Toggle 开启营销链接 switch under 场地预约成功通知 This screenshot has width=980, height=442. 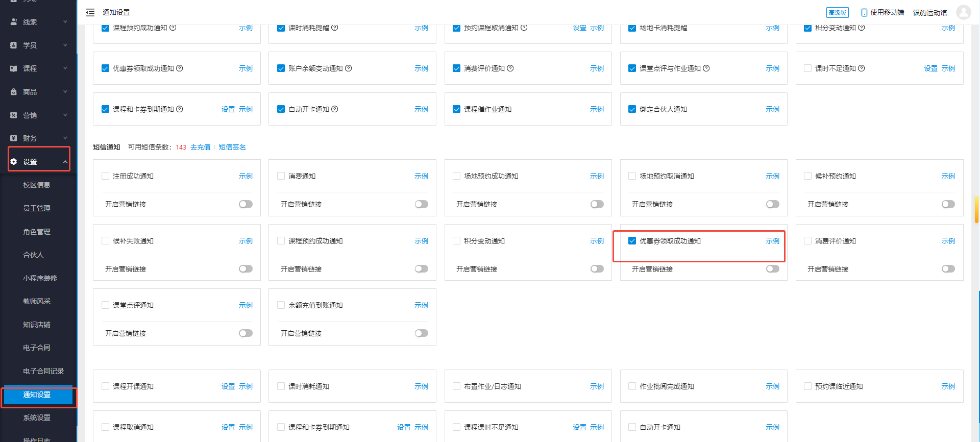pos(597,204)
